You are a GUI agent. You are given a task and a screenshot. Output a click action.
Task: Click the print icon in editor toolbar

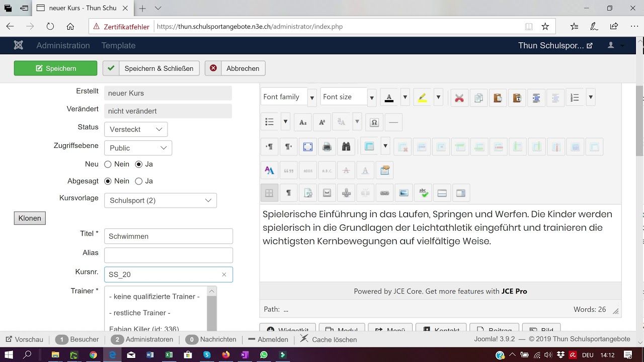[327, 147]
